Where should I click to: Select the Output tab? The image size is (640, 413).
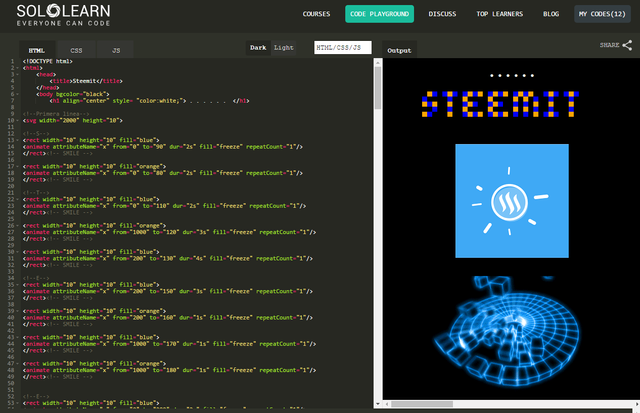point(399,50)
